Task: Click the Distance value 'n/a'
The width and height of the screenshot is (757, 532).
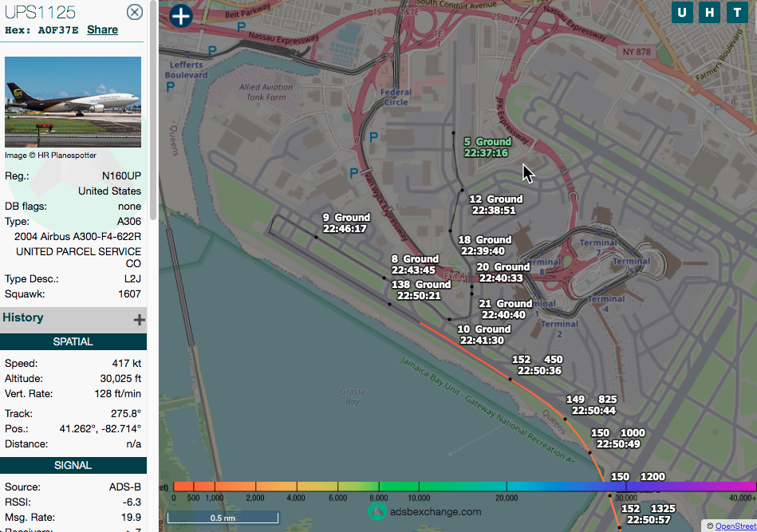Action: coord(134,444)
